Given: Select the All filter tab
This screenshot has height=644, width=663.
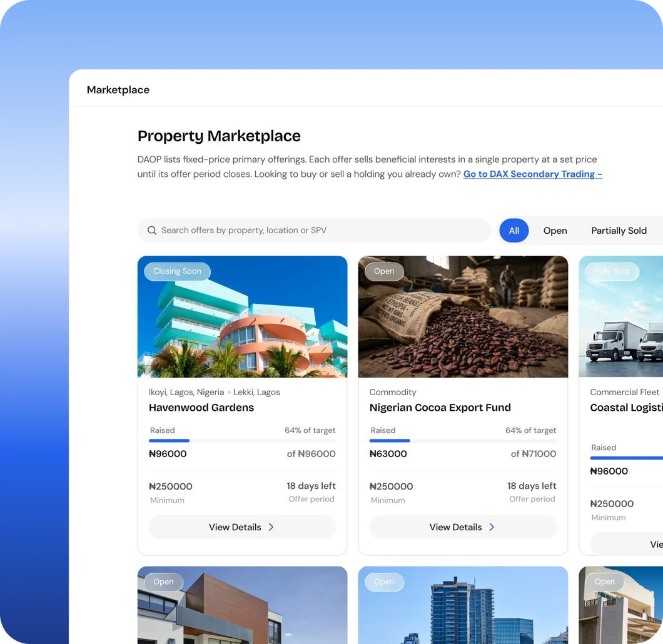Looking at the screenshot, I should coord(514,231).
